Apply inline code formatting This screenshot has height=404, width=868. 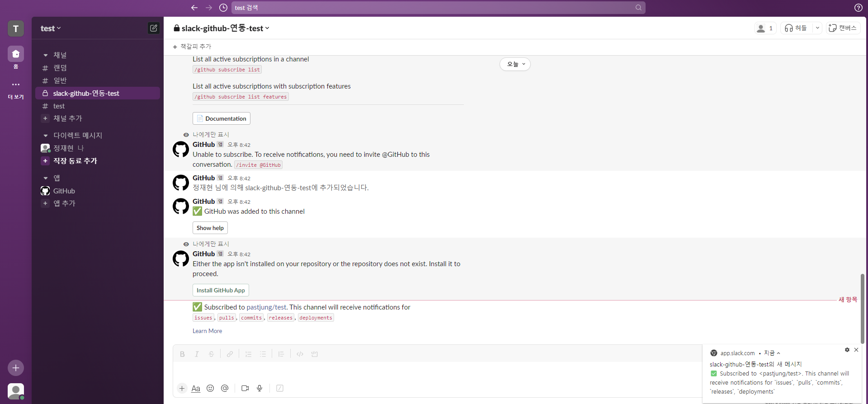pyautogui.click(x=300, y=354)
